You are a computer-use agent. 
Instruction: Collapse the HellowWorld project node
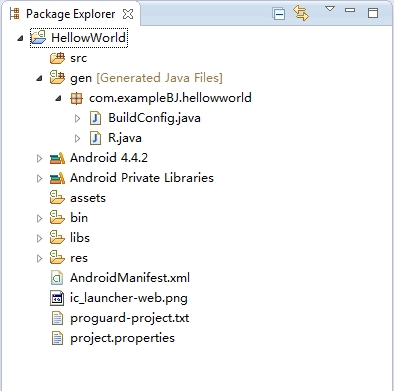point(20,38)
